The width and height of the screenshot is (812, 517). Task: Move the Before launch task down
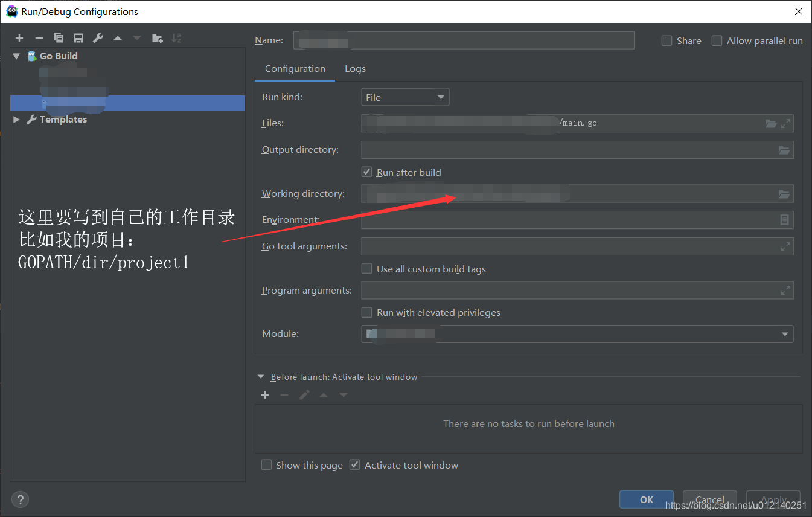coord(344,395)
